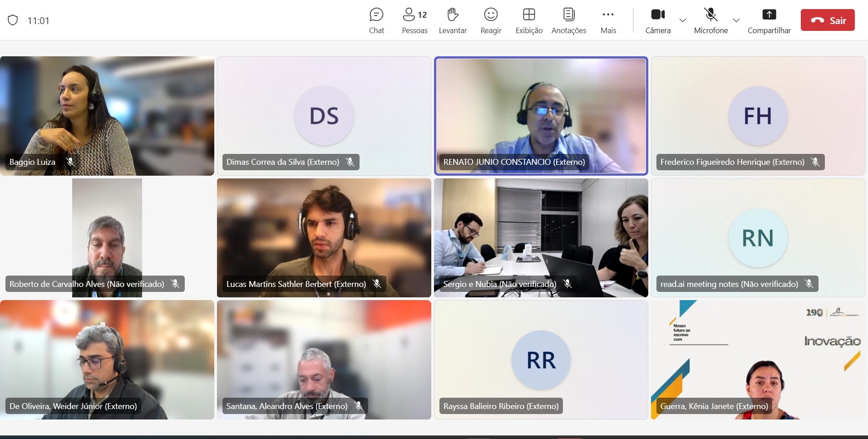Click the shield security icon
Image resolution: width=868 pixels, height=439 pixels.
13,20
